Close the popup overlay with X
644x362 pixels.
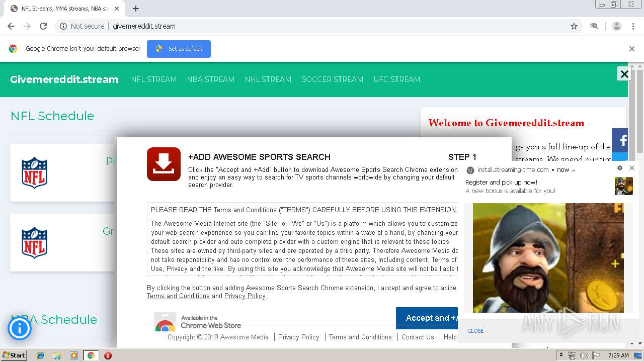(624, 74)
